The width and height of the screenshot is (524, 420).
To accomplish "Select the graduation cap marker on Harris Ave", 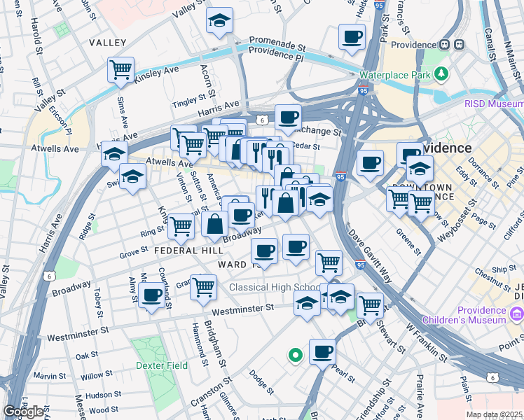I will (114, 156).
